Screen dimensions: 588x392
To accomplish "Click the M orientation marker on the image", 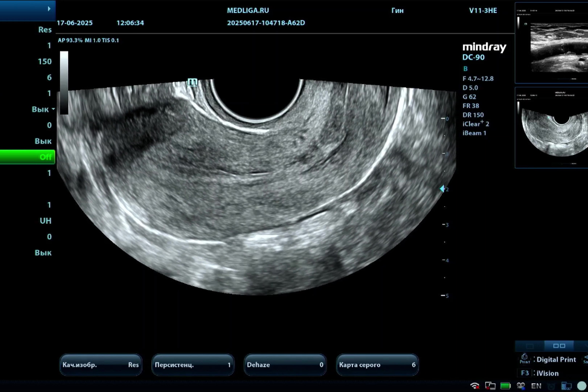I will tap(192, 82).
